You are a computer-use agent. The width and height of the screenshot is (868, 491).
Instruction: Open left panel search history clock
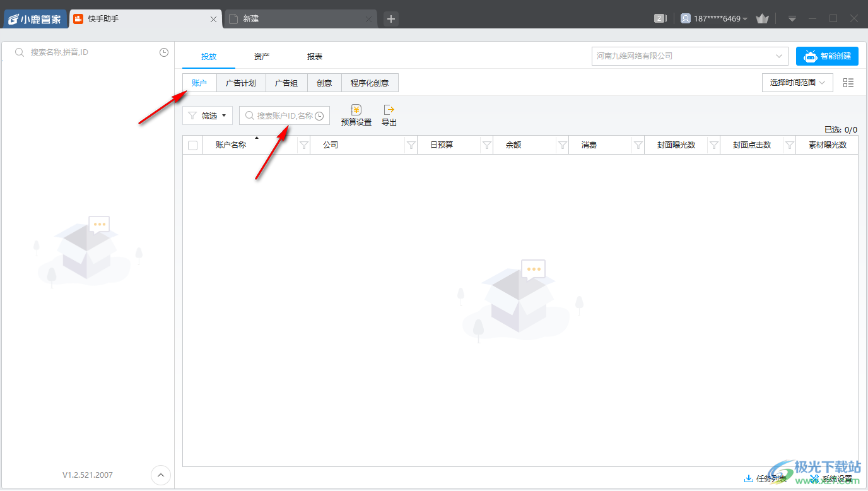164,52
